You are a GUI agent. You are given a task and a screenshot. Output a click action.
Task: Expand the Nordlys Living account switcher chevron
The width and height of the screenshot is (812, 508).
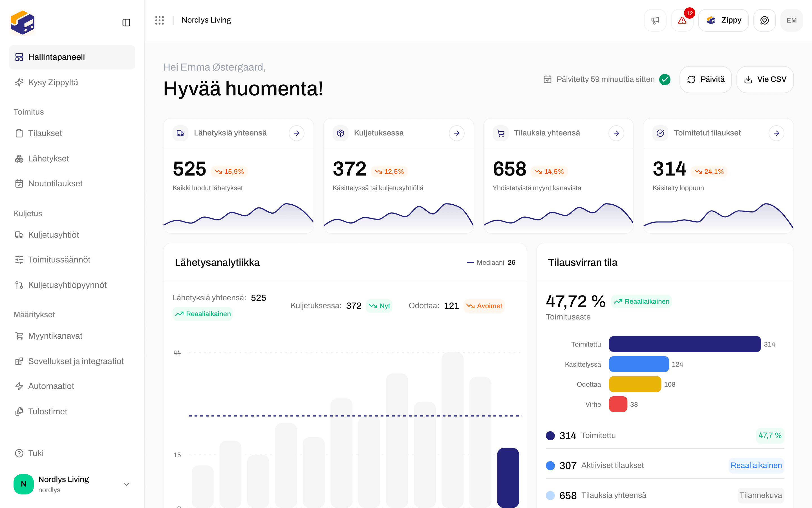126,484
